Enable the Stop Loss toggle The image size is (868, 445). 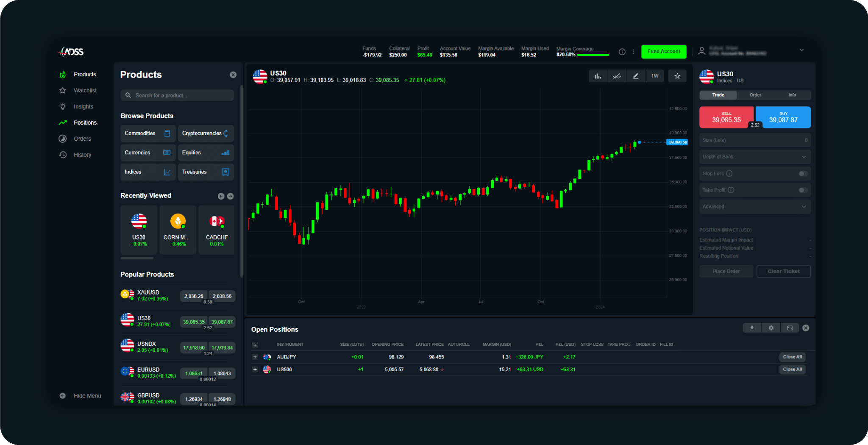[x=803, y=174]
